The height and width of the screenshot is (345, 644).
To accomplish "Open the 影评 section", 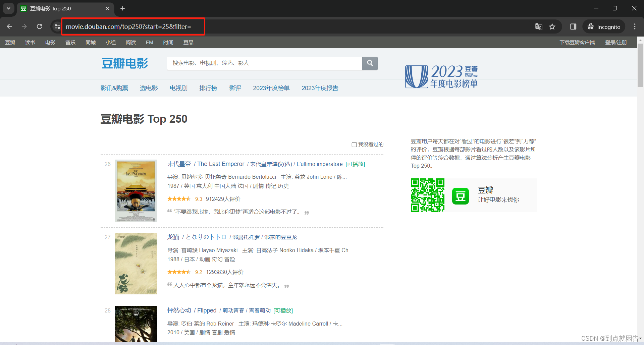I will 235,88.
